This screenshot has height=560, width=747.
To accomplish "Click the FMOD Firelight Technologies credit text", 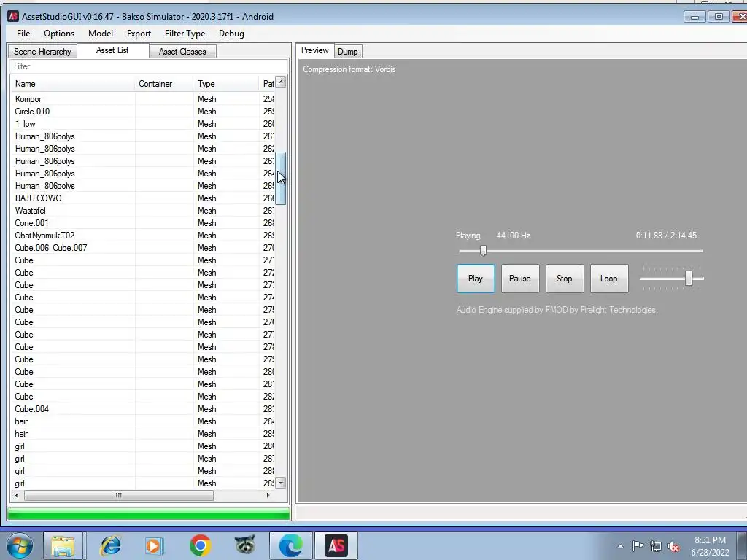I will coord(557,310).
